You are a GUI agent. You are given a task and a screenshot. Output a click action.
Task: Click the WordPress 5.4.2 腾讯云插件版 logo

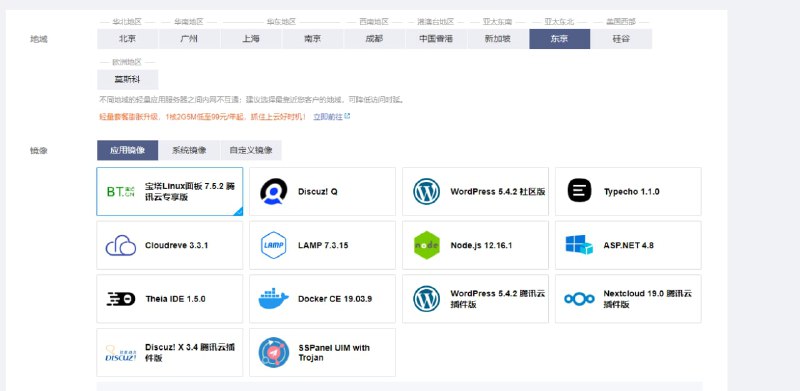[x=427, y=299]
